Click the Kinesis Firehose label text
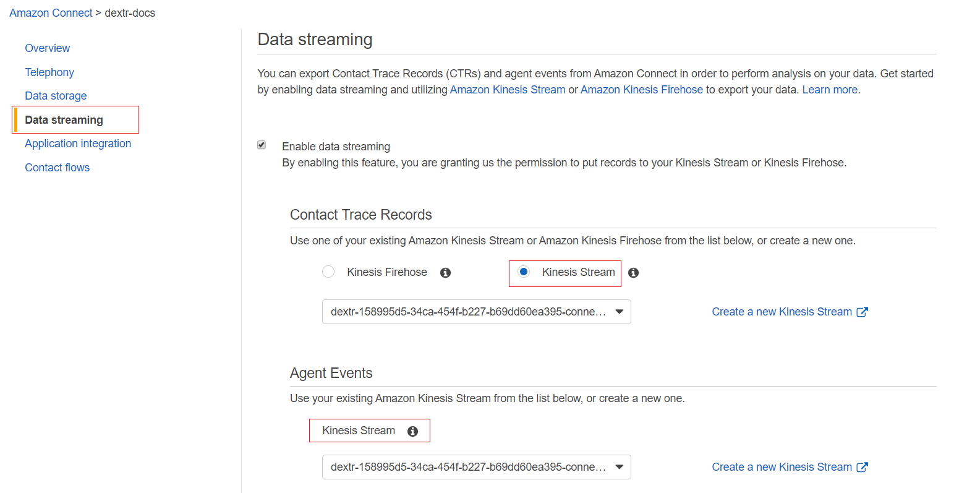 pyautogui.click(x=387, y=272)
